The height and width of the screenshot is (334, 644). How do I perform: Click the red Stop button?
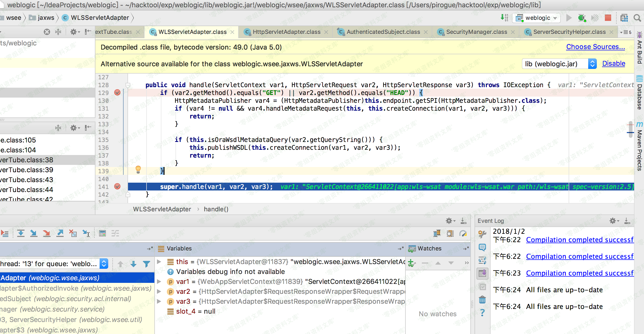click(x=608, y=18)
